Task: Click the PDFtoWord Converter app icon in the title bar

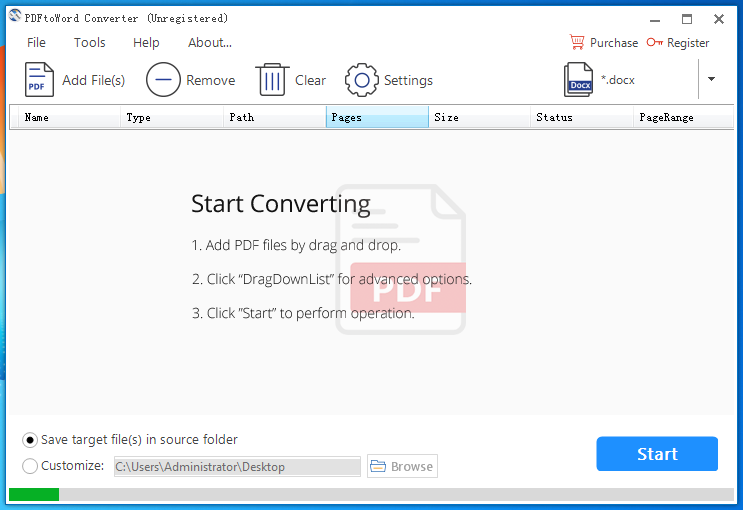Action: (15, 16)
